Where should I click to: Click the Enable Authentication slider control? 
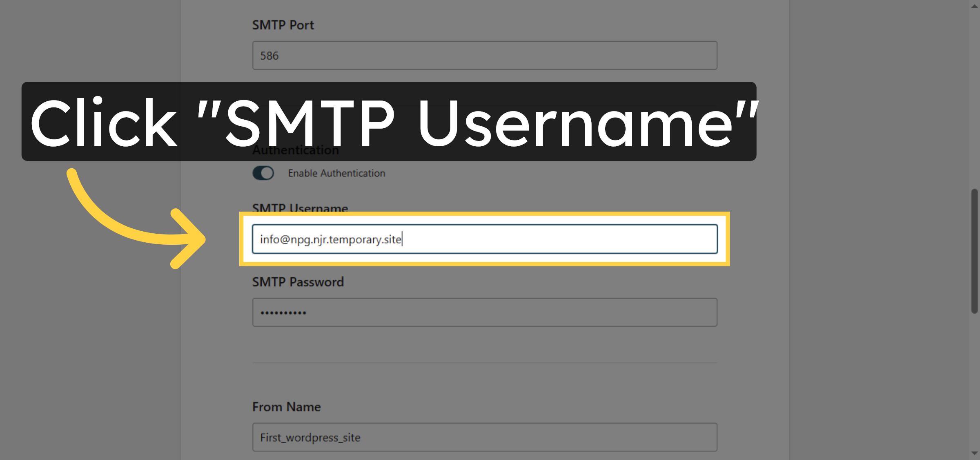pos(263,173)
